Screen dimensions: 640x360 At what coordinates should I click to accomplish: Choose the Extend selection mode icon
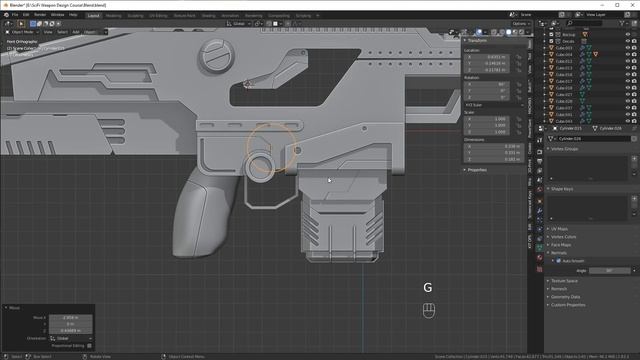point(39,24)
